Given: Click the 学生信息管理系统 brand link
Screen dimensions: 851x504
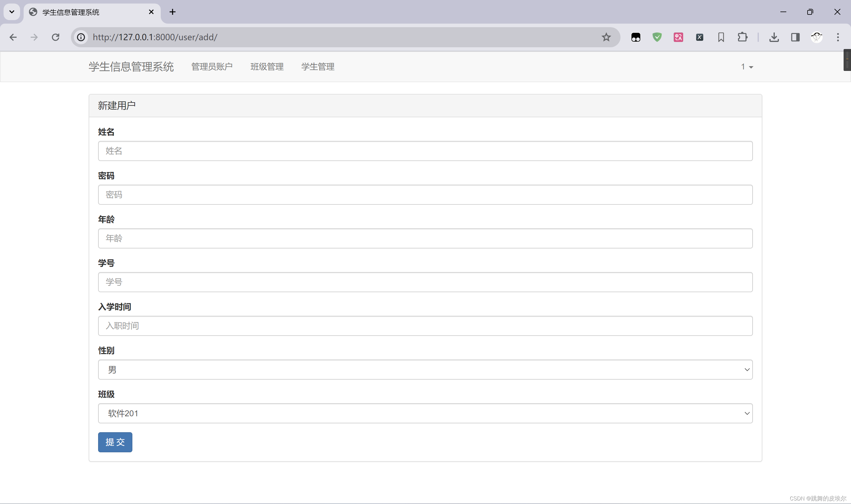Looking at the screenshot, I should coord(131,66).
